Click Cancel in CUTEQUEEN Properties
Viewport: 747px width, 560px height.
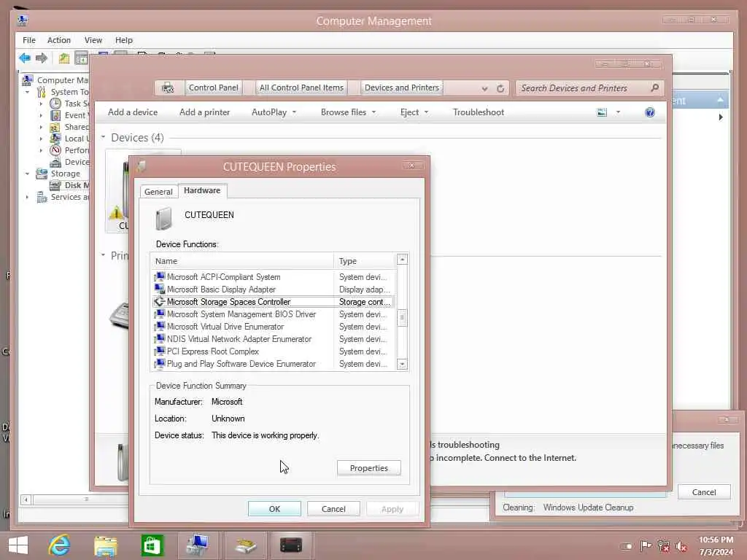click(333, 508)
